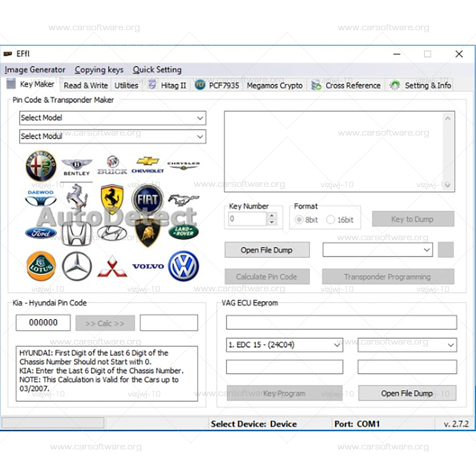This screenshot has width=476, height=476.
Task: Open the Quick Setting menu
Action: pos(157,70)
